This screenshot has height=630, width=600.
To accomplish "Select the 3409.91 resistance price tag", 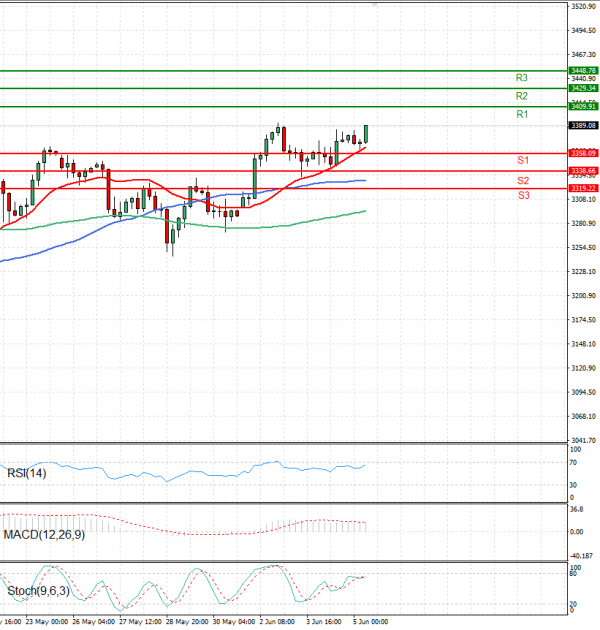I will [583, 106].
